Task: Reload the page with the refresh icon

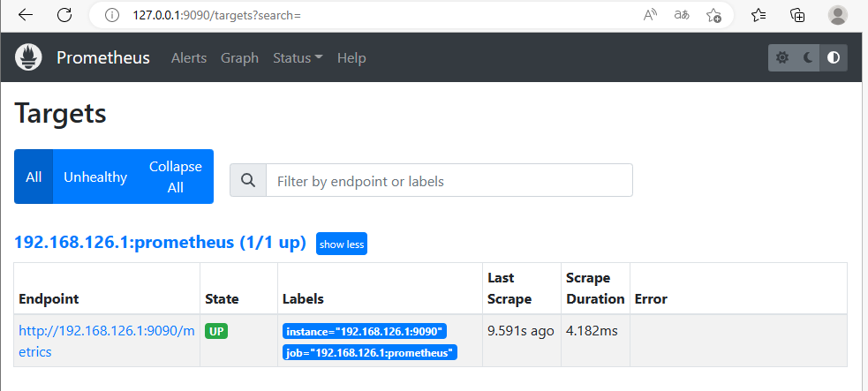Action: pyautogui.click(x=64, y=15)
